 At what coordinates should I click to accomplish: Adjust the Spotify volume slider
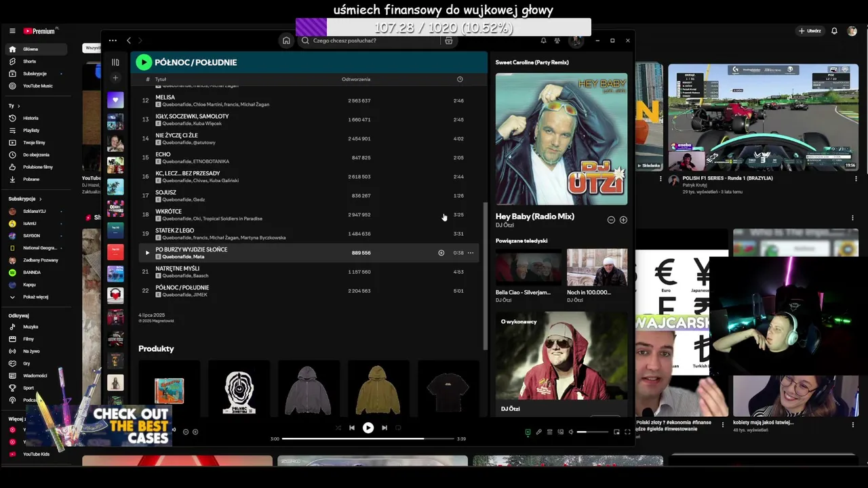point(593,432)
